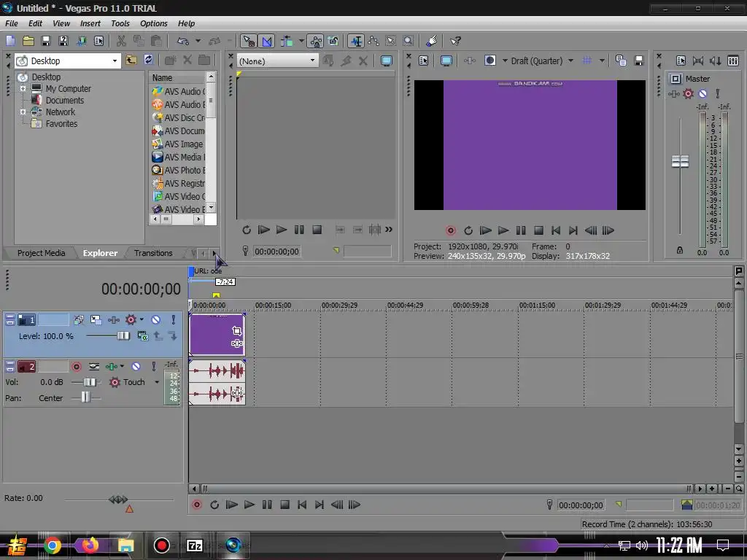The height and width of the screenshot is (560, 747).
Task: Solo video track 1
Action: coord(174,320)
